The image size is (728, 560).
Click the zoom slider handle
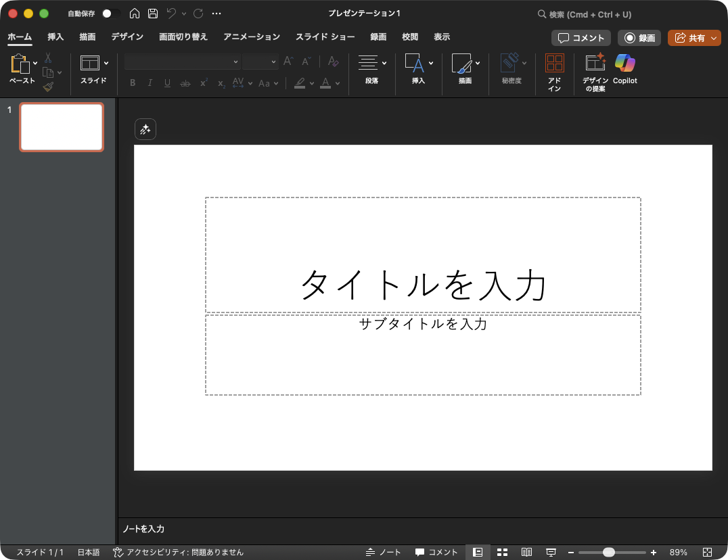tap(608, 552)
